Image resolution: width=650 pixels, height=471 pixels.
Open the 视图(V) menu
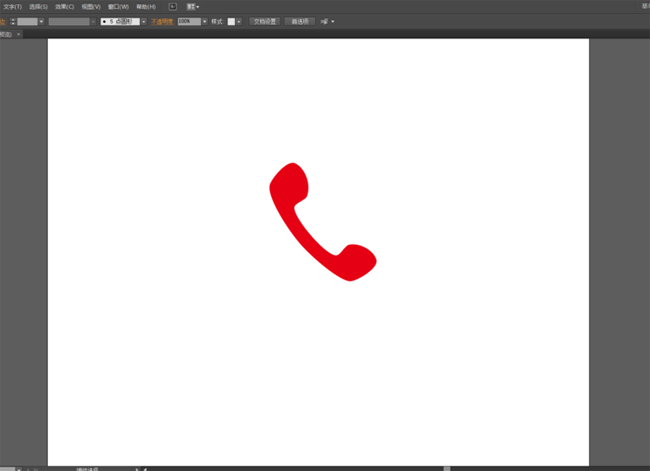(x=91, y=7)
